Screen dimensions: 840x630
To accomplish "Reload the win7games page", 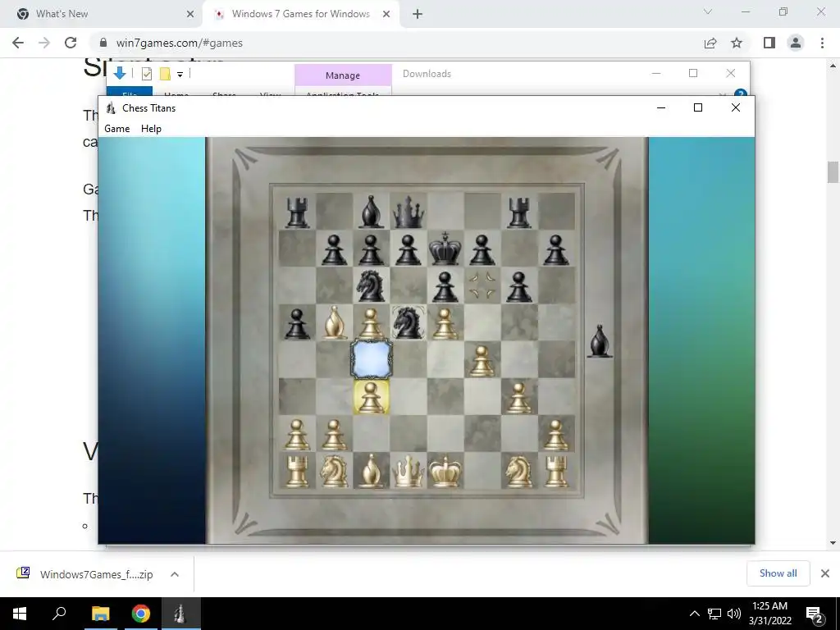I will [x=71, y=43].
